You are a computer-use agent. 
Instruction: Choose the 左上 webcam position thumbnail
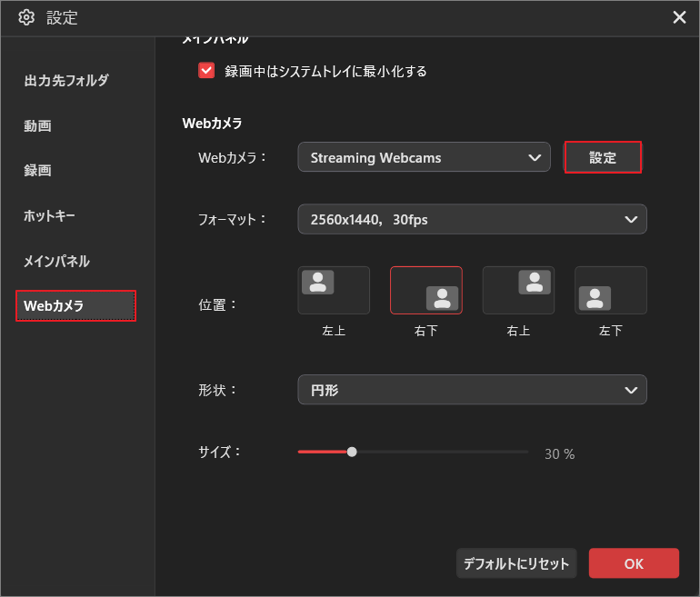click(334, 291)
